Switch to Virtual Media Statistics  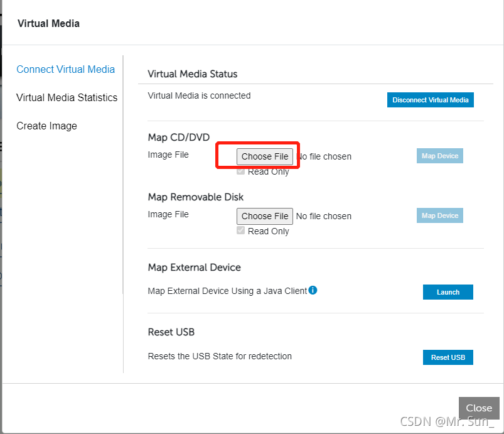tap(67, 98)
